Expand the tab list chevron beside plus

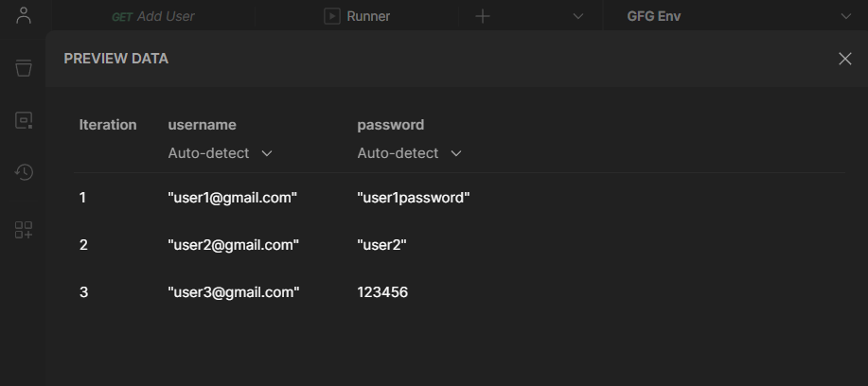point(578,16)
